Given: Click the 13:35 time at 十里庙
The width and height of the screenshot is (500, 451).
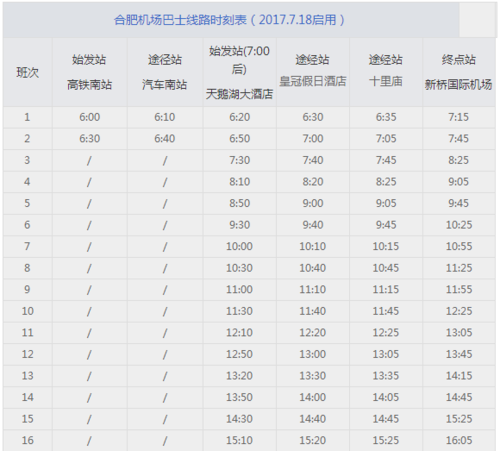Looking at the screenshot, I should (386, 376).
